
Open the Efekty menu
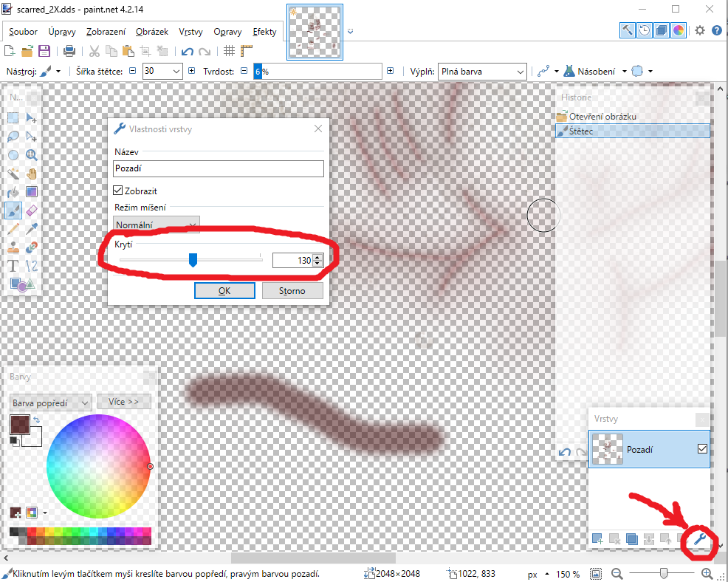point(264,32)
